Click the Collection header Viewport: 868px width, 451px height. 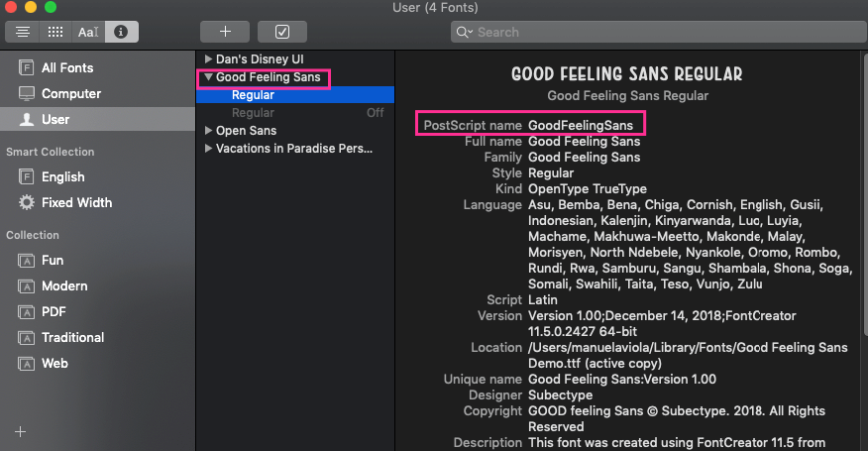coord(32,235)
